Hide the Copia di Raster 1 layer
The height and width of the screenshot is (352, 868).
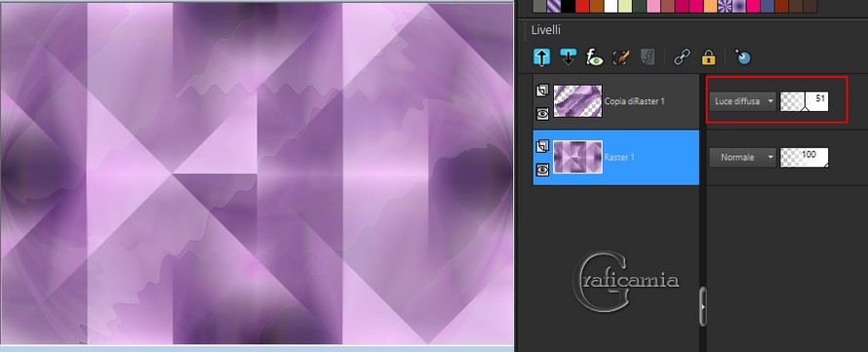point(542,113)
